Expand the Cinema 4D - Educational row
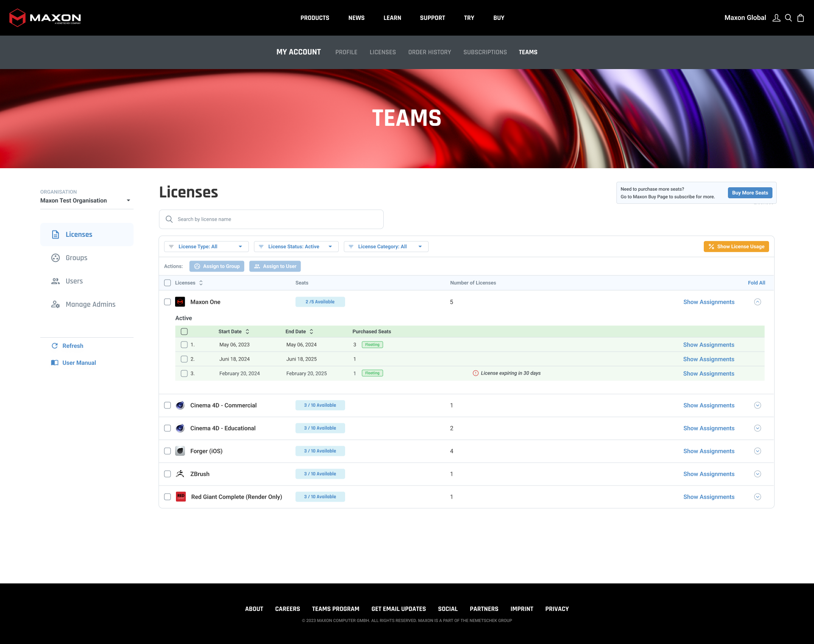 [x=758, y=428]
